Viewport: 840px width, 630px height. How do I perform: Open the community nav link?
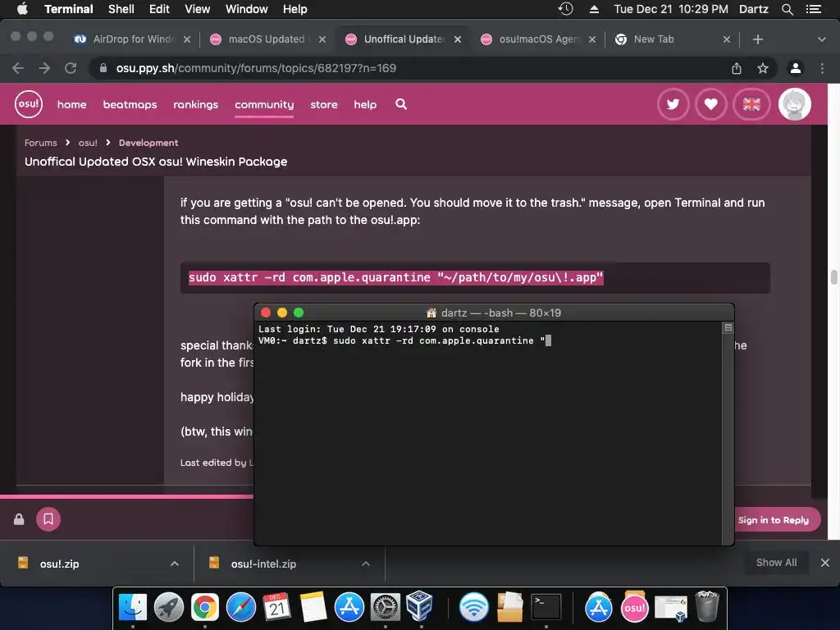tap(264, 104)
